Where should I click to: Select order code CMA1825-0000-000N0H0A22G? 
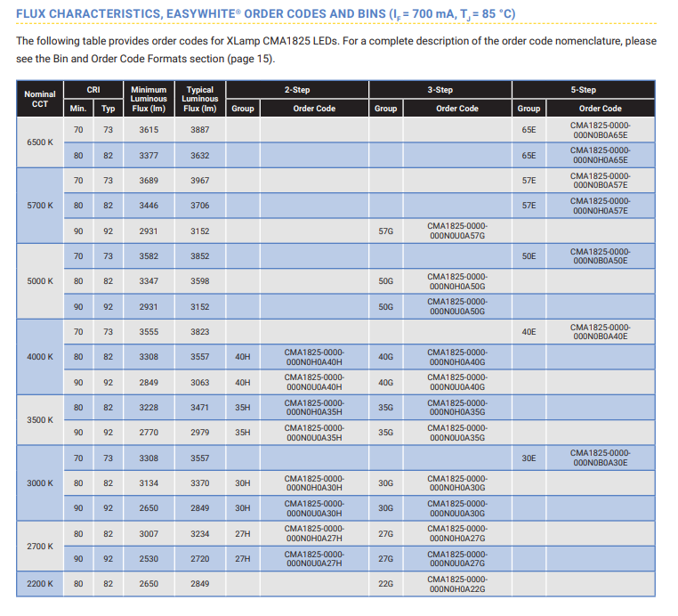click(x=457, y=585)
